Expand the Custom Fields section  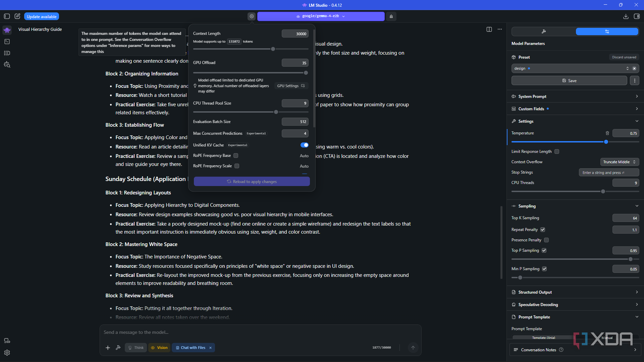[575, 109]
